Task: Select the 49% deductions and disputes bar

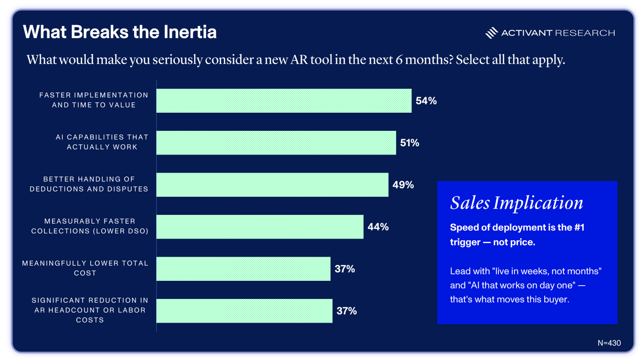Action: click(x=272, y=185)
